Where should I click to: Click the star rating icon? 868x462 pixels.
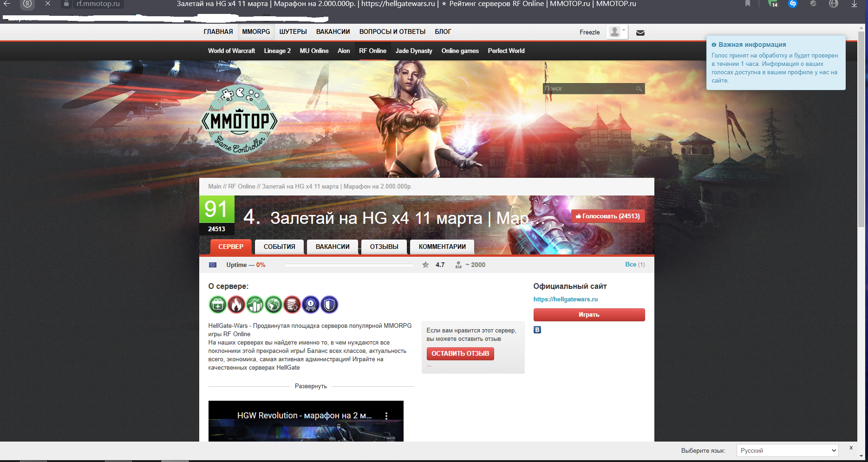point(425,265)
